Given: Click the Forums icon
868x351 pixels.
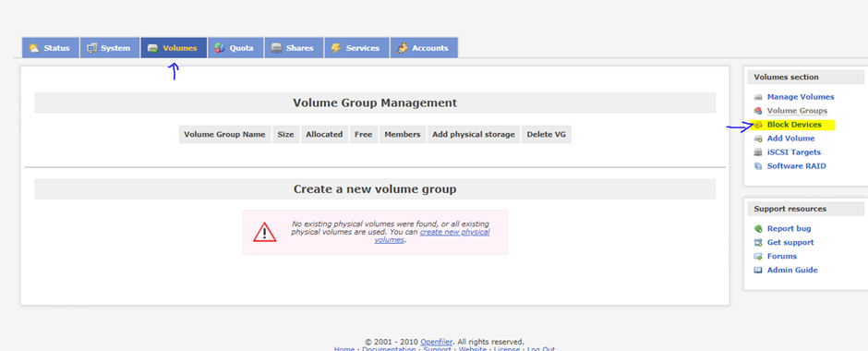Looking at the screenshot, I should point(758,257).
